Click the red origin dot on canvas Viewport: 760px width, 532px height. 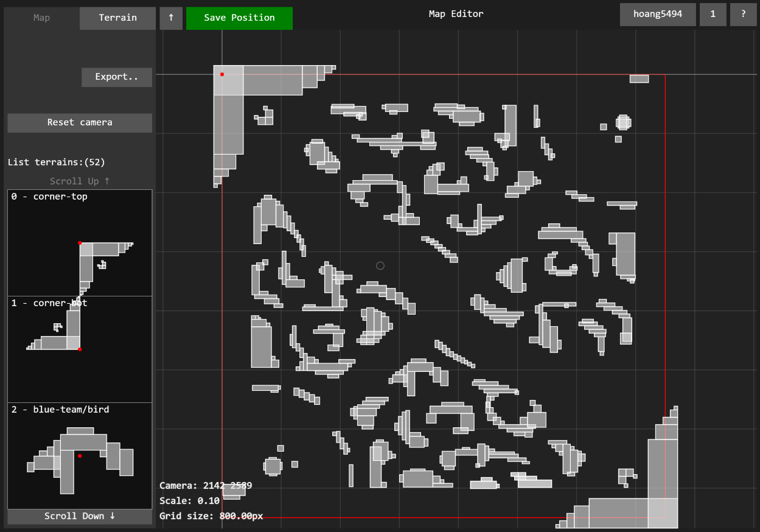point(222,74)
